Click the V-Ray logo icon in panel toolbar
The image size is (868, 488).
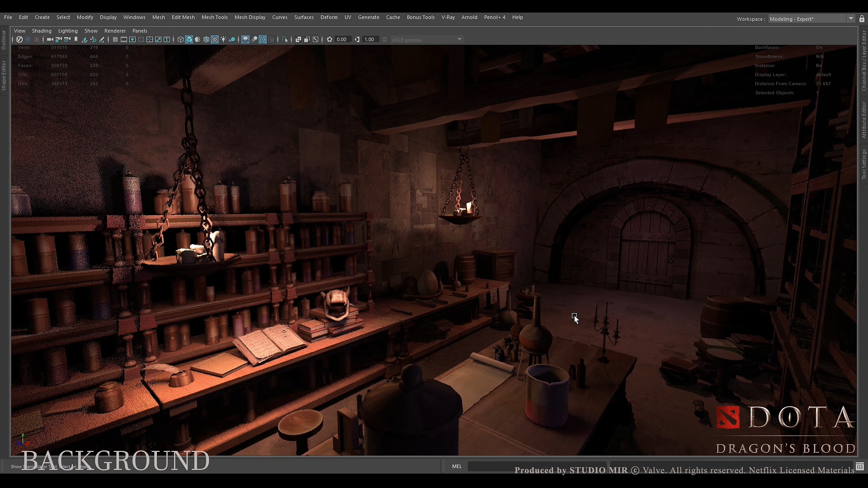(19, 39)
